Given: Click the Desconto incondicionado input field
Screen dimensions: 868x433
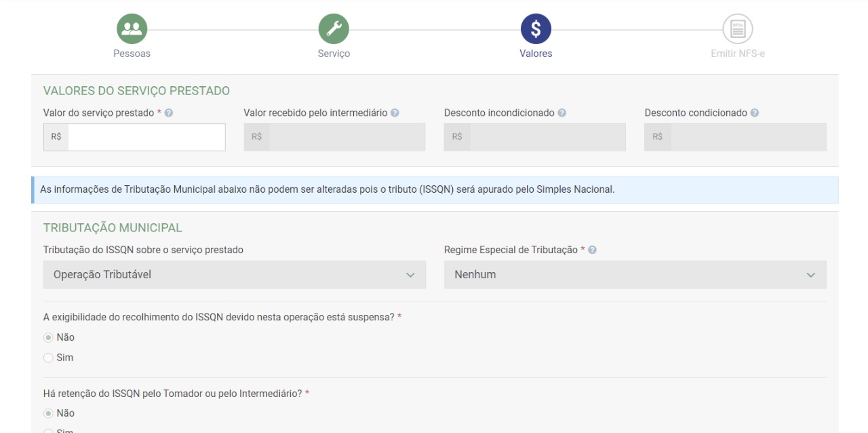Looking at the screenshot, I should point(547,137).
